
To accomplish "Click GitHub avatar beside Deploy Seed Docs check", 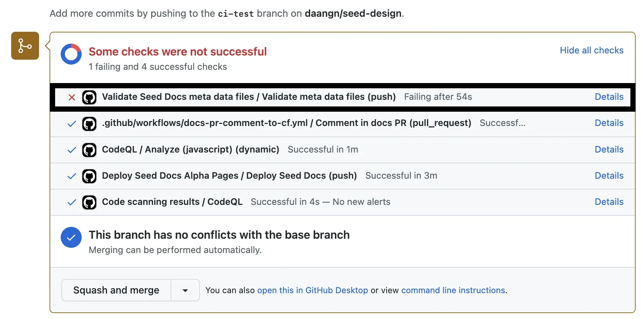I will pyautogui.click(x=89, y=176).
